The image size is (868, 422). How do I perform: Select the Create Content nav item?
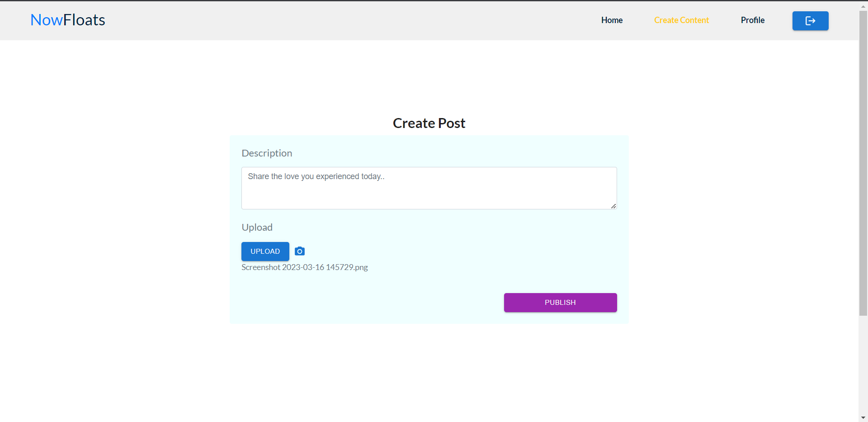click(x=681, y=20)
